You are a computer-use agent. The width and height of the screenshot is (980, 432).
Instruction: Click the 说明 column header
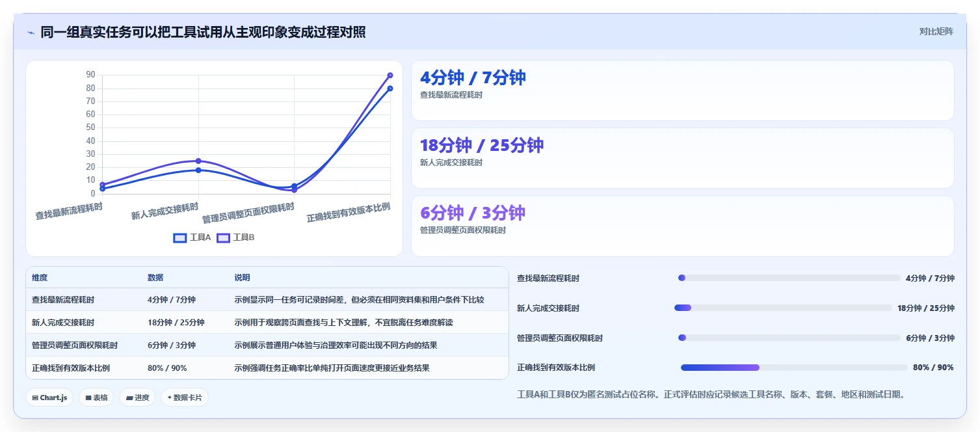click(242, 277)
